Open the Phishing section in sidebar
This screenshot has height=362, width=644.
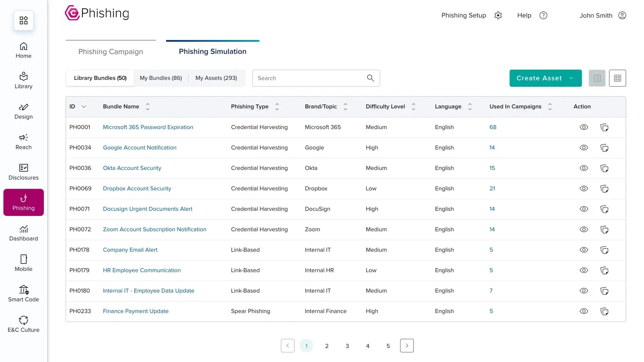23,202
